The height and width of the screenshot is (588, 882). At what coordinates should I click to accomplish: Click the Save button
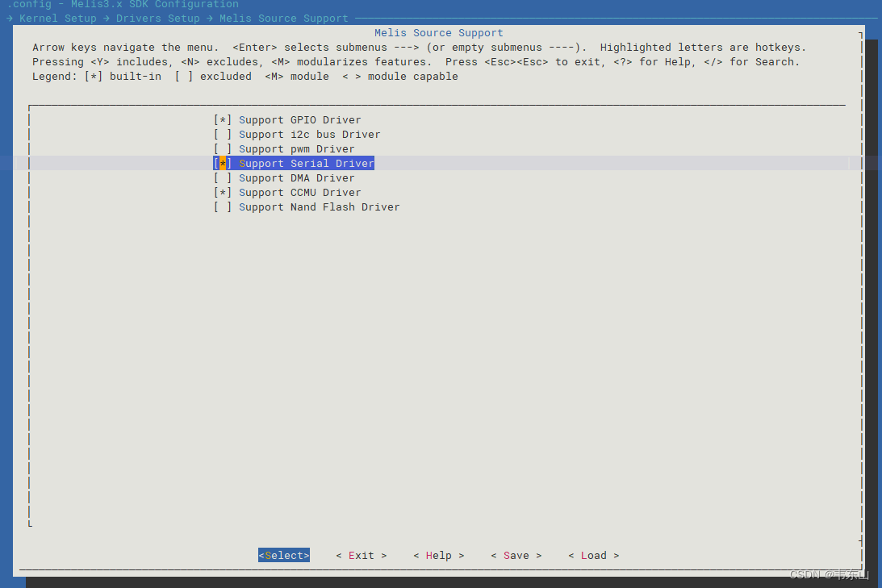pyautogui.click(x=516, y=556)
